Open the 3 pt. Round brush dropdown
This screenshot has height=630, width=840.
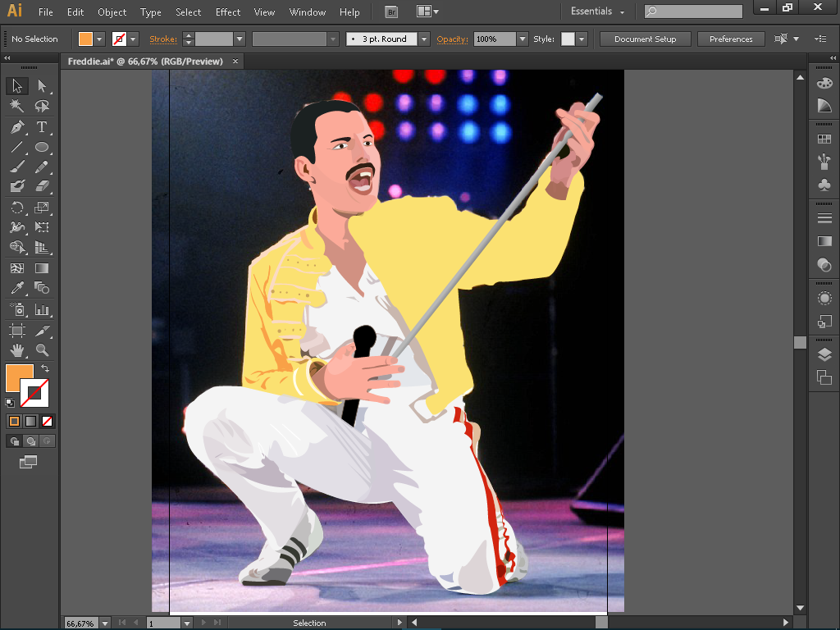(x=424, y=39)
